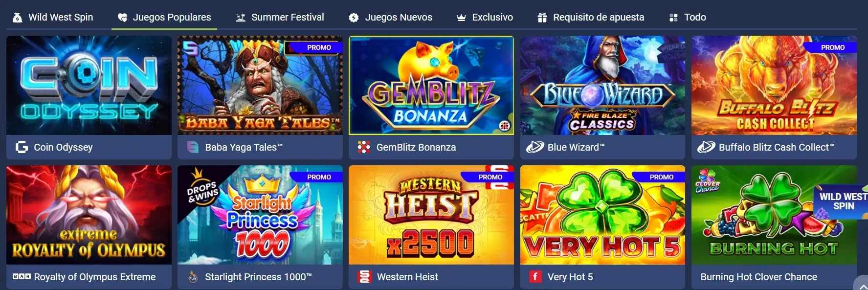Click the Summer Festival tab icon
This screenshot has height=290, width=868.
click(241, 18)
